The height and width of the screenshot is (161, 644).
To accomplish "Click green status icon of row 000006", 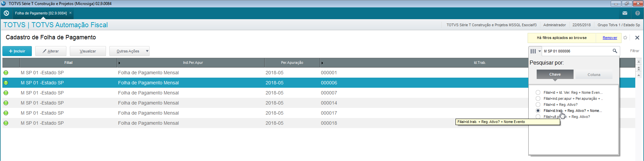I will point(6,83).
